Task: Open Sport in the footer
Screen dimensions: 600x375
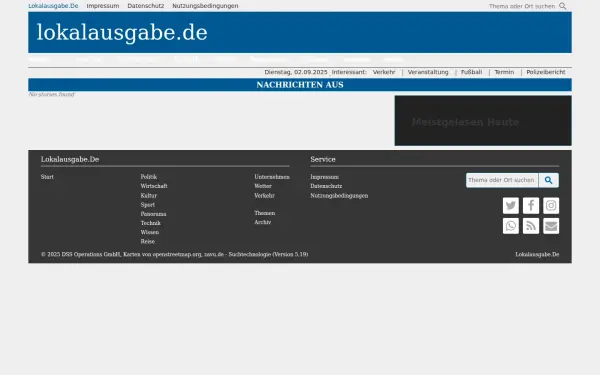Action: tap(148, 205)
